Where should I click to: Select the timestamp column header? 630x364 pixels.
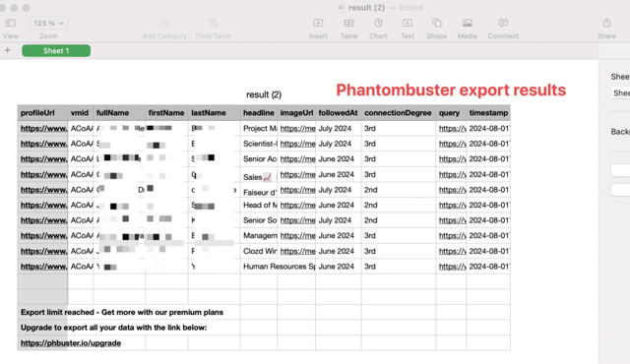coord(488,113)
